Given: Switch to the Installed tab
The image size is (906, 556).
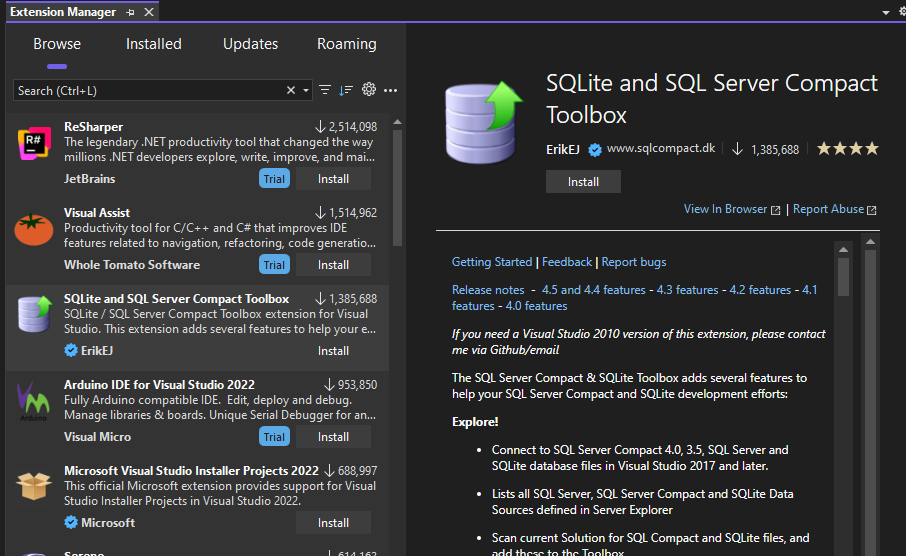Looking at the screenshot, I should pos(153,44).
